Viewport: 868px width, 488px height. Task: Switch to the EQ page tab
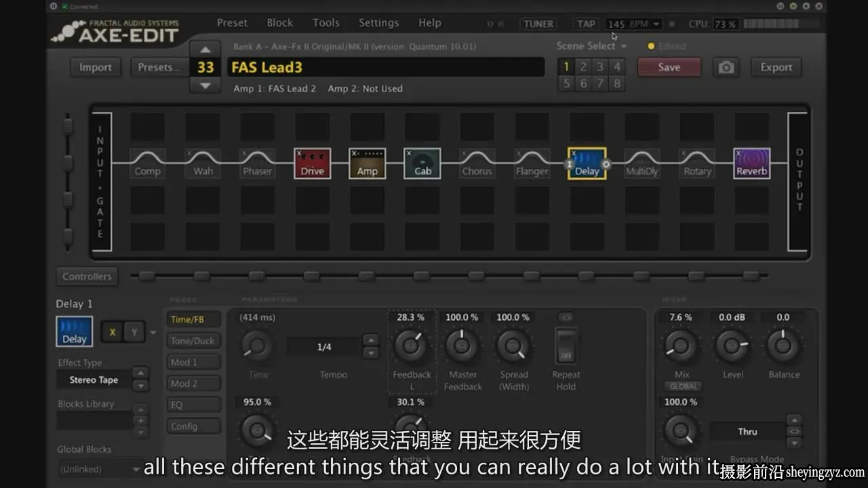(x=194, y=405)
